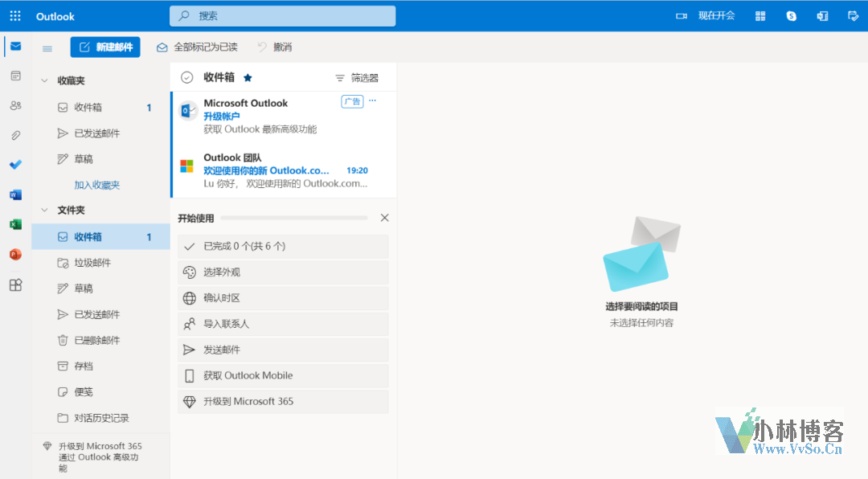The image size is (868, 479).
Task: Open the 便笺 notes folder
Action: 100,392
